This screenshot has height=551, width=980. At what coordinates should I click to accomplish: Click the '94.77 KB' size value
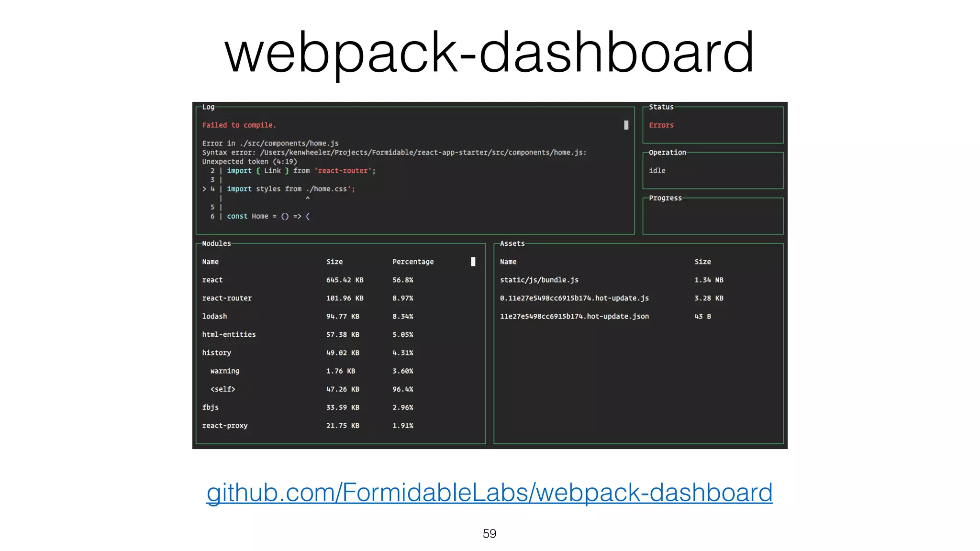(343, 316)
